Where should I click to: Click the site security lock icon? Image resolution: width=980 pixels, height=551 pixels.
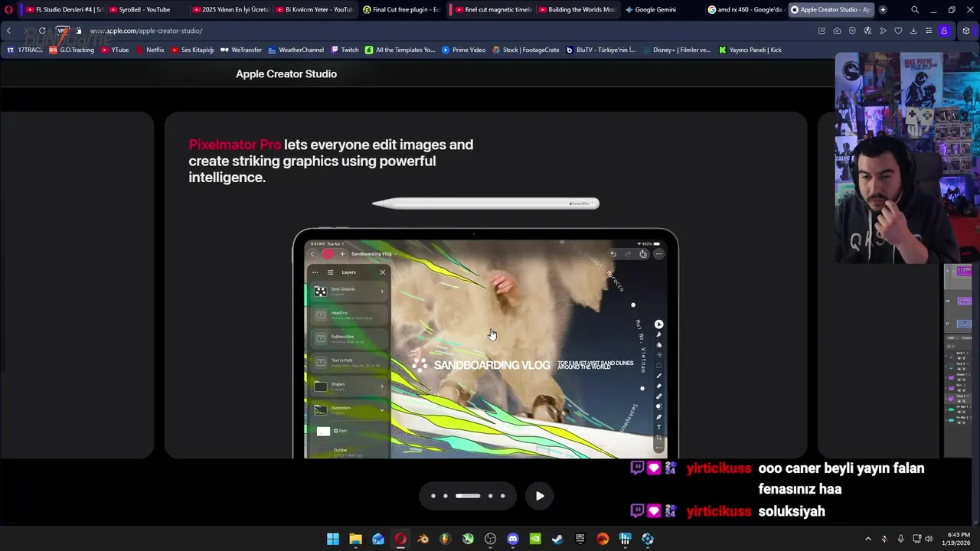pyautogui.click(x=79, y=31)
